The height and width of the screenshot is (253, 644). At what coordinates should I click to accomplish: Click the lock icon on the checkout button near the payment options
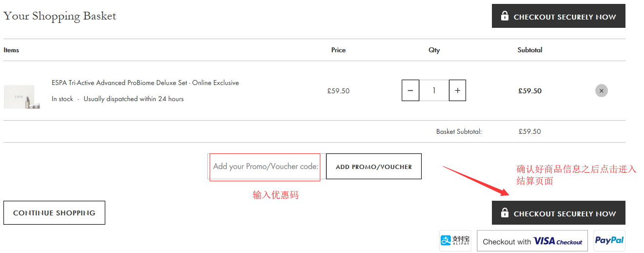click(505, 213)
